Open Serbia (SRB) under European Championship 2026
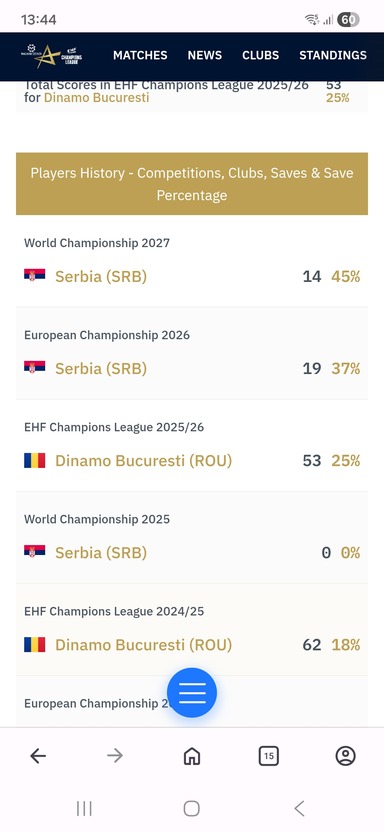Image resolution: width=384 pixels, height=832 pixels. pos(101,368)
